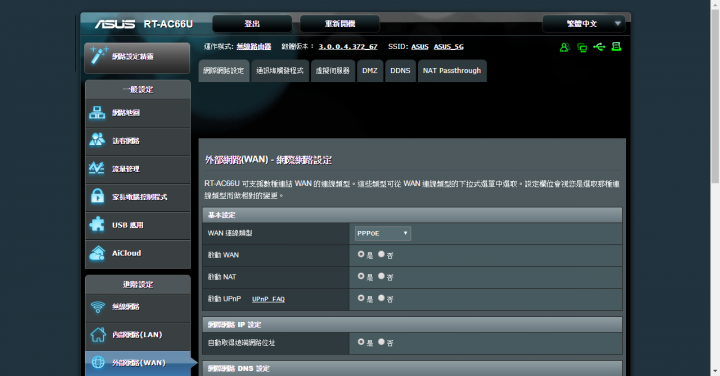Viewport: 720px width, 376px height.
Task: Click the green client-devices status icon
Action: pyautogui.click(x=582, y=47)
